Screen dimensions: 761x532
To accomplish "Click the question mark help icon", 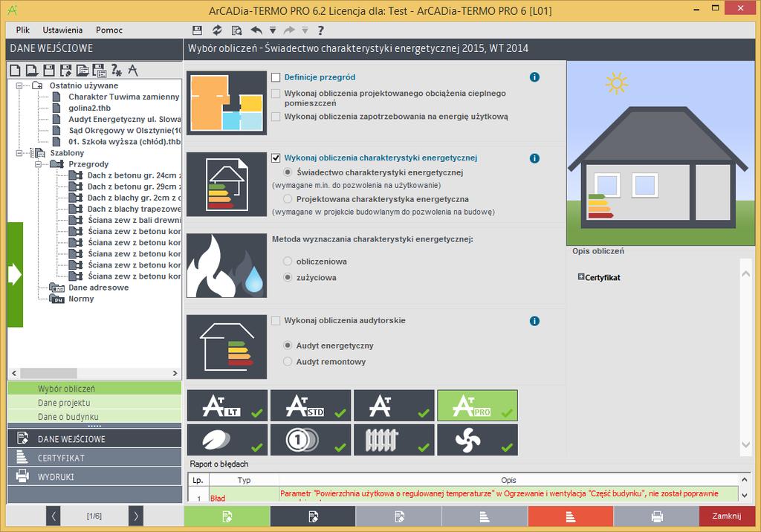I will point(320,30).
